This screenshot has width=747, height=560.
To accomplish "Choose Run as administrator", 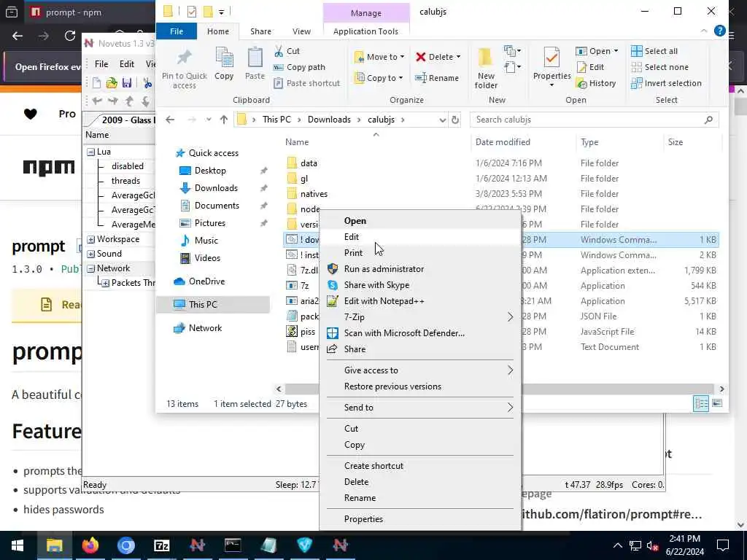I will click(419, 269).
